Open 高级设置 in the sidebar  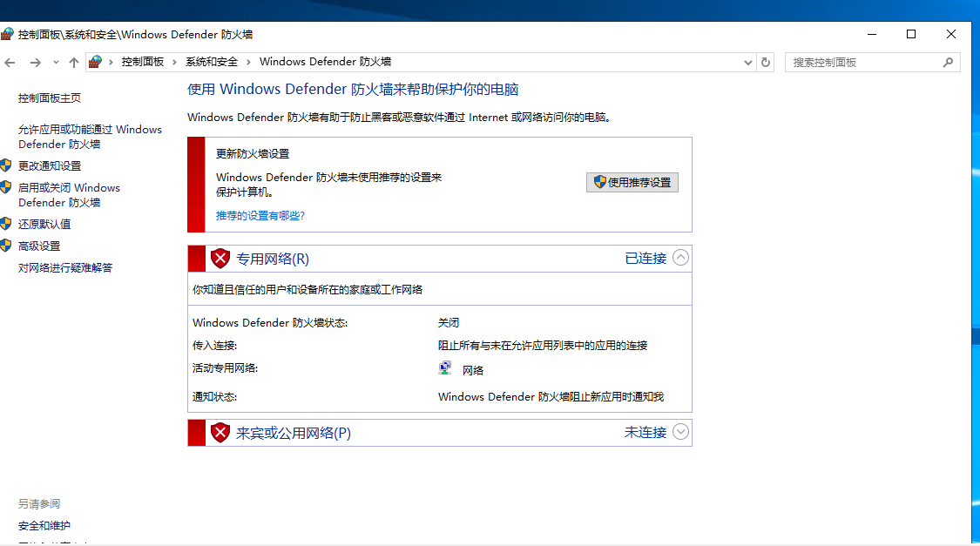click(39, 246)
